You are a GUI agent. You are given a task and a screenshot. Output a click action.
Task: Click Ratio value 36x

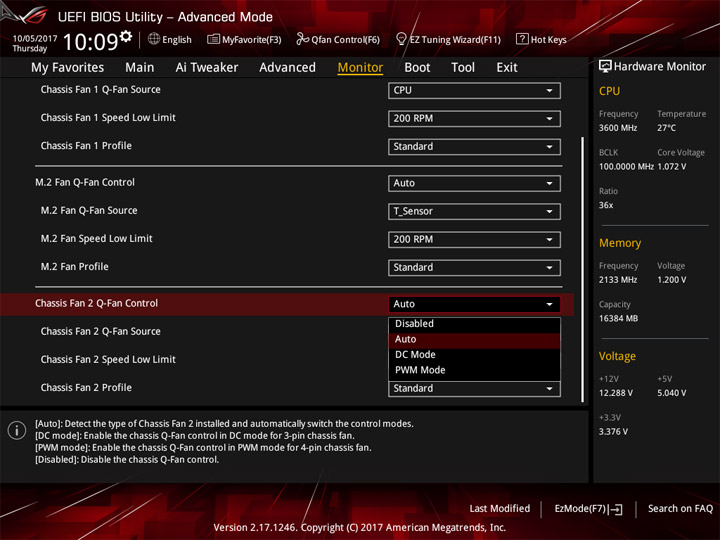point(606,205)
